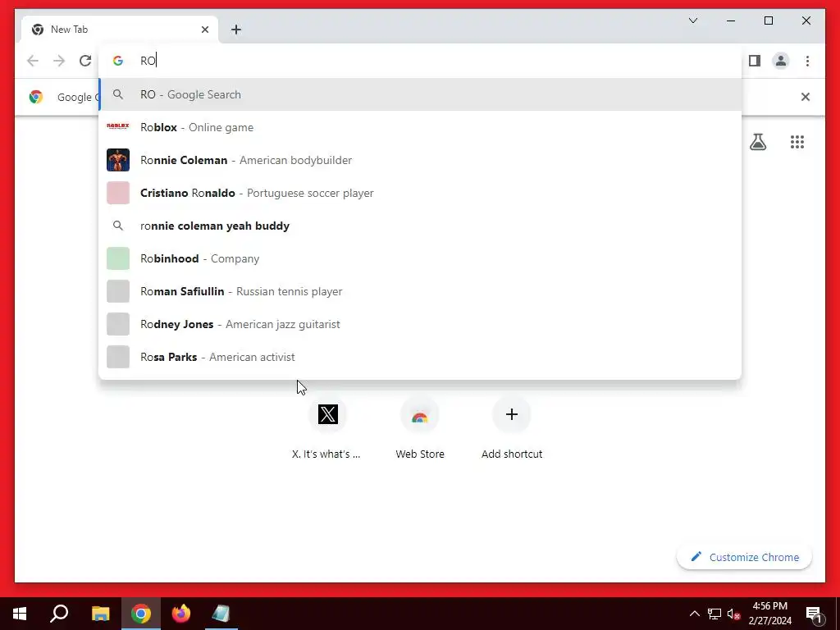840x630 pixels.
Task: Choose ronnie coleman yeah buddy suggestion
Action: pos(421,226)
